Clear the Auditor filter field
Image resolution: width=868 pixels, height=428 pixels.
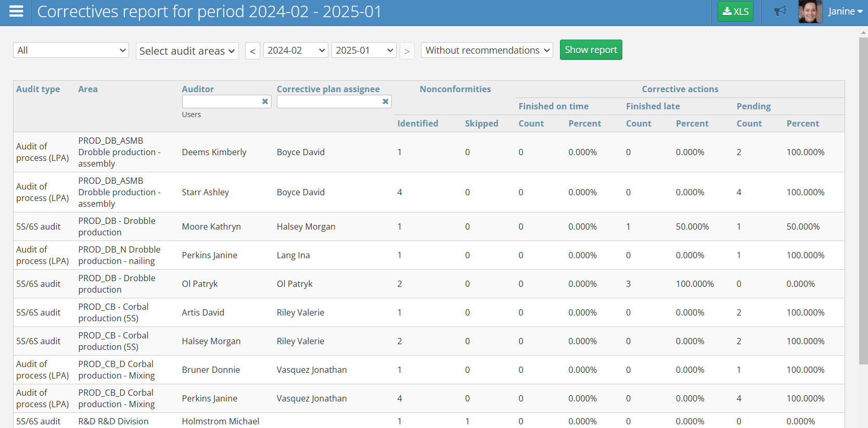coord(265,102)
